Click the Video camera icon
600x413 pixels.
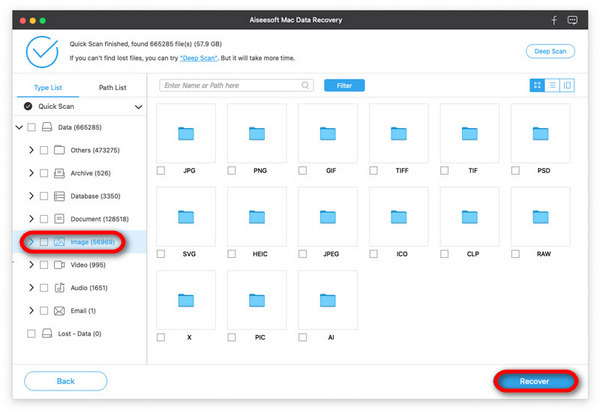[59, 265]
